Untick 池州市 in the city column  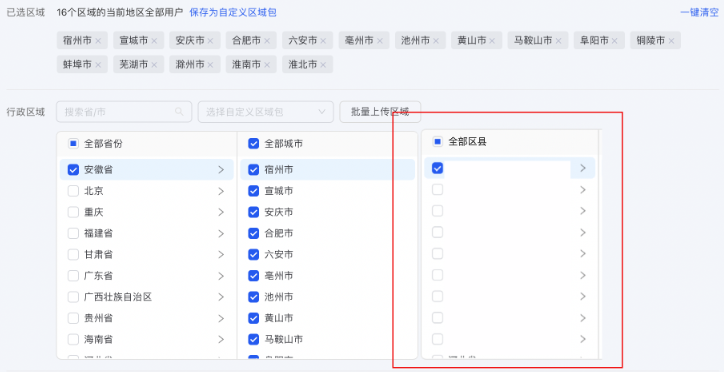pyautogui.click(x=253, y=297)
